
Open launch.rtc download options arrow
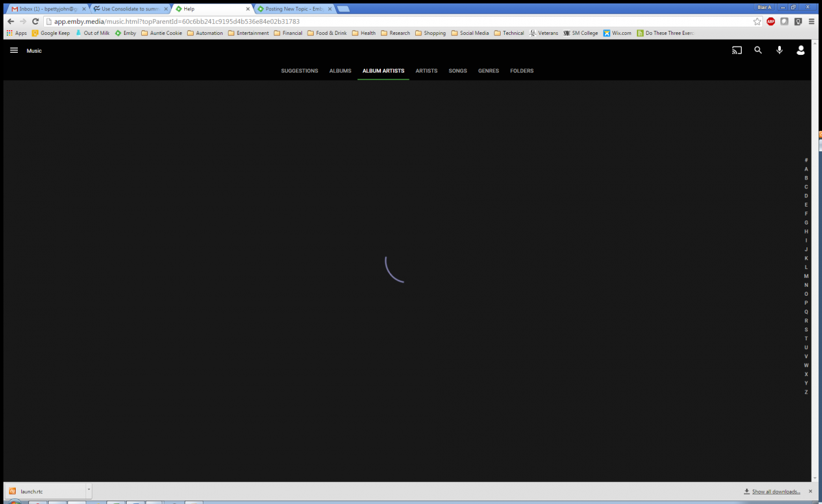(88, 491)
